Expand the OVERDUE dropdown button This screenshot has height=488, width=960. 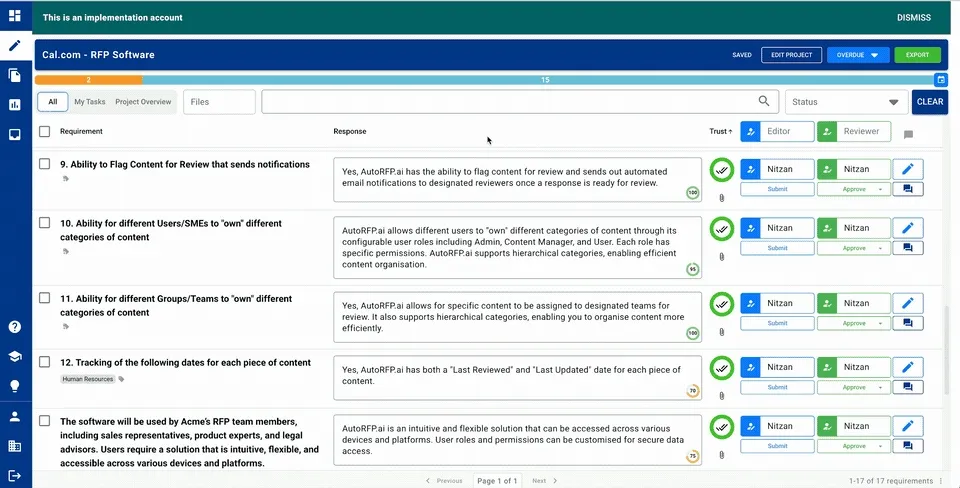coord(858,54)
